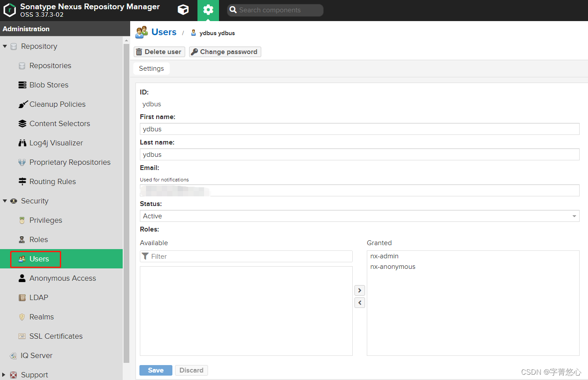This screenshot has width=588, height=380.
Task: Click the Realms shield icon
Action: click(22, 317)
